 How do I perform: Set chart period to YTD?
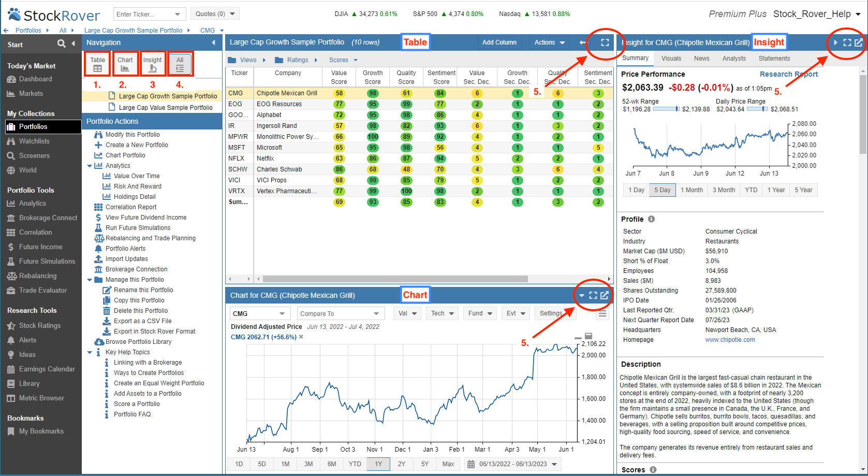click(x=355, y=464)
